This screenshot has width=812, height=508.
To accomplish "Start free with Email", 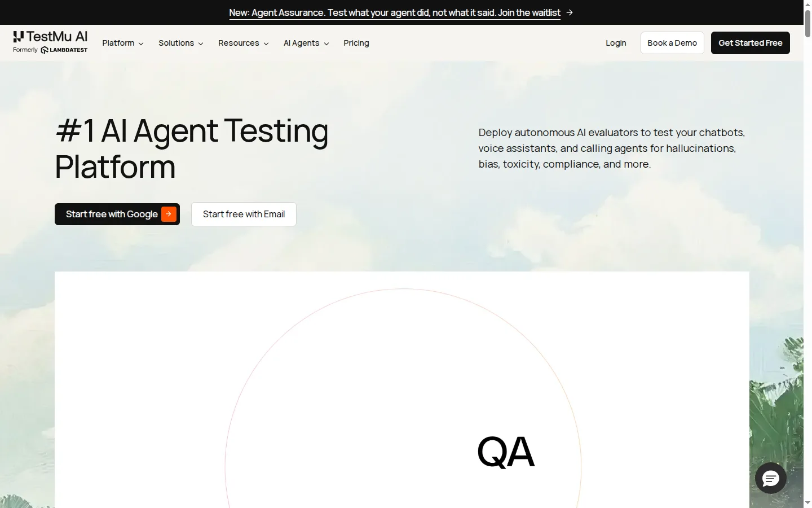I will pos(244,214).
